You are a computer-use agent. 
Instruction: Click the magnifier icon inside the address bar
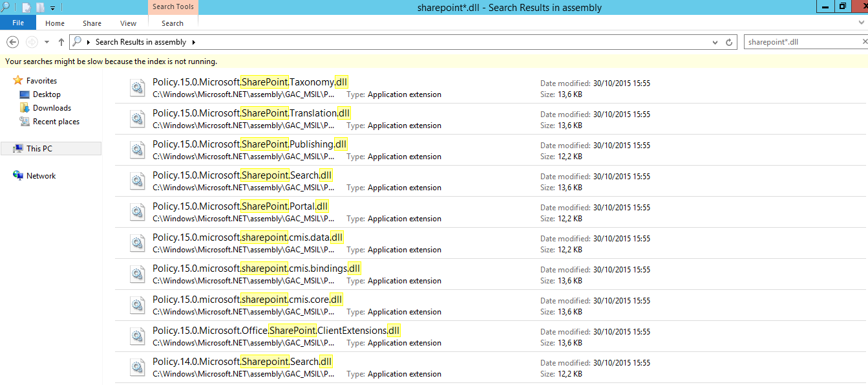tap(77, 41)
